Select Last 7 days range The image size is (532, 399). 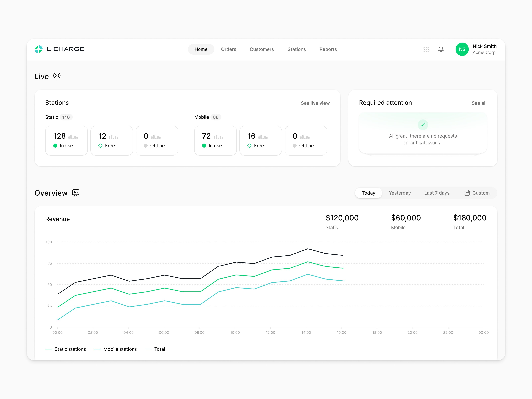pyautogui.click(x=437, y=193)
